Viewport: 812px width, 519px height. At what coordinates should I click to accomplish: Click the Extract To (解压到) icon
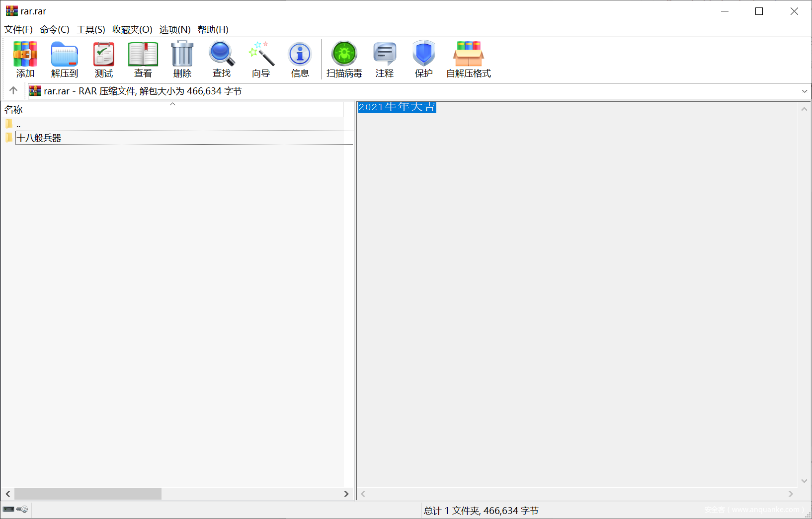coord(65,55)
